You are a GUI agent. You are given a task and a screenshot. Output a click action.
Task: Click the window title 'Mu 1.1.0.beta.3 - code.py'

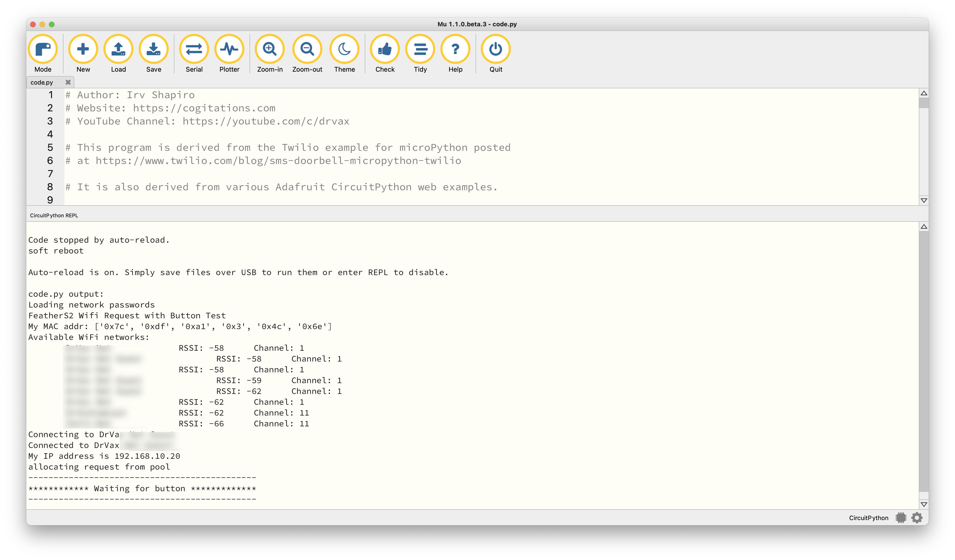click(x=477, y=24)
